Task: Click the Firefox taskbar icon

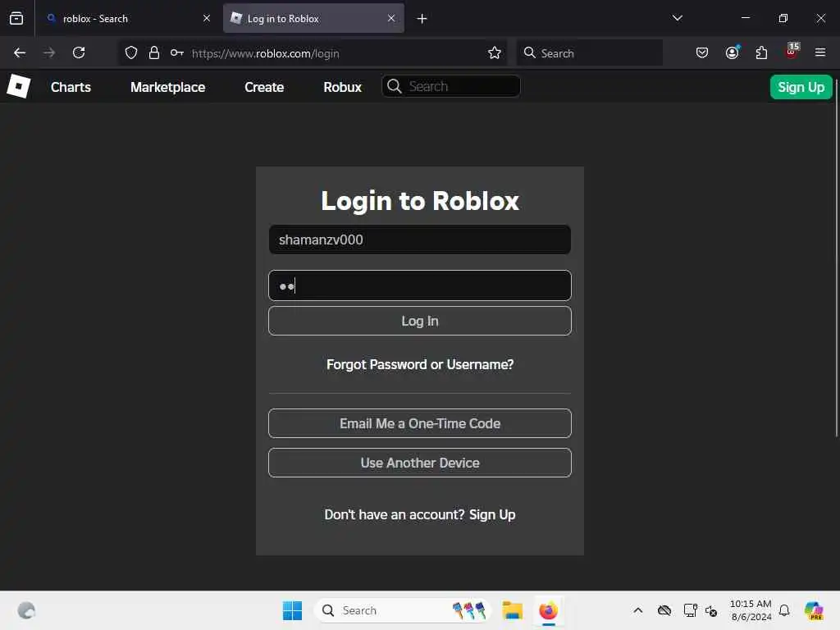Action: 548,610
